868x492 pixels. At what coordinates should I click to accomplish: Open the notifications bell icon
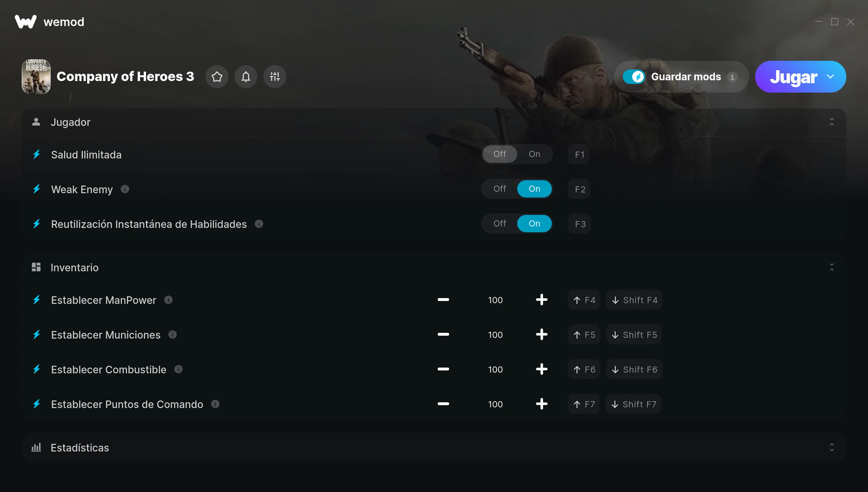point(246,77)
